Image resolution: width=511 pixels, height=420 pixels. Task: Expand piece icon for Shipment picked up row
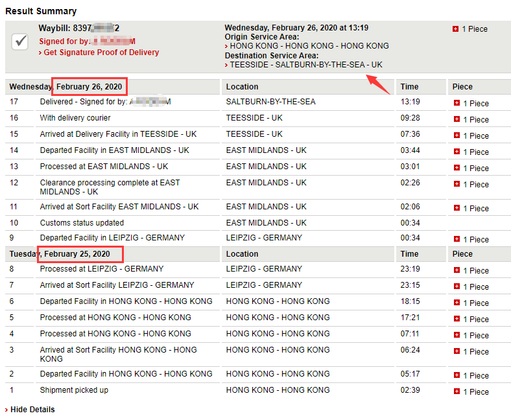457,391
